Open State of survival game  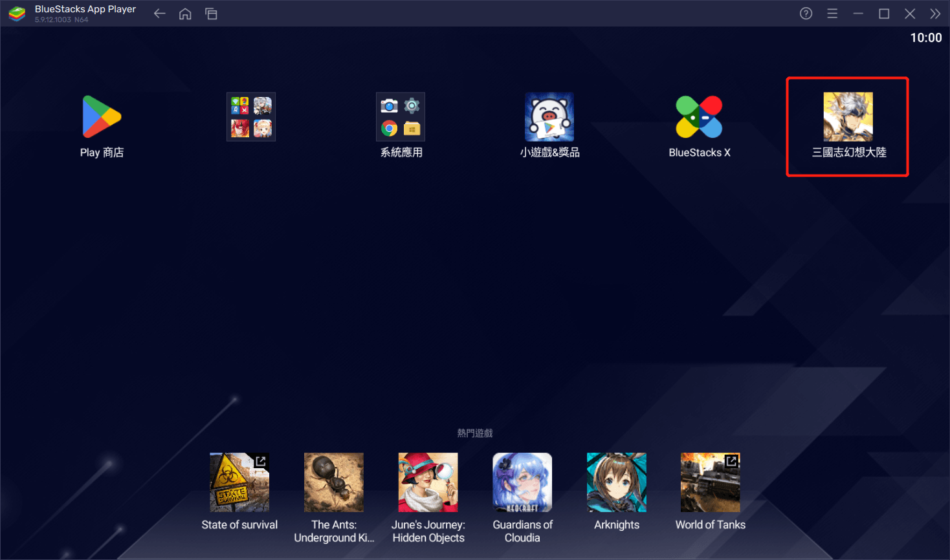pos(239,482)
